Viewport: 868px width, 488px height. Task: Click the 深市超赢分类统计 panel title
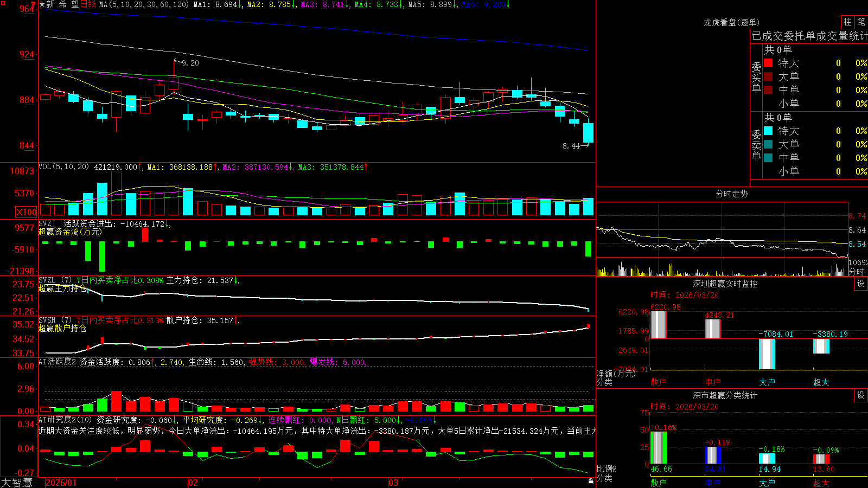tap(725, 395)
